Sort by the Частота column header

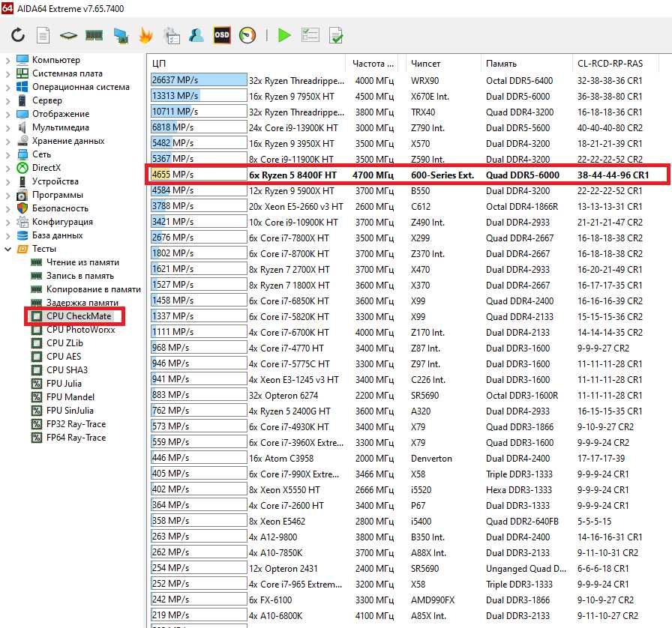coord(372,64)
